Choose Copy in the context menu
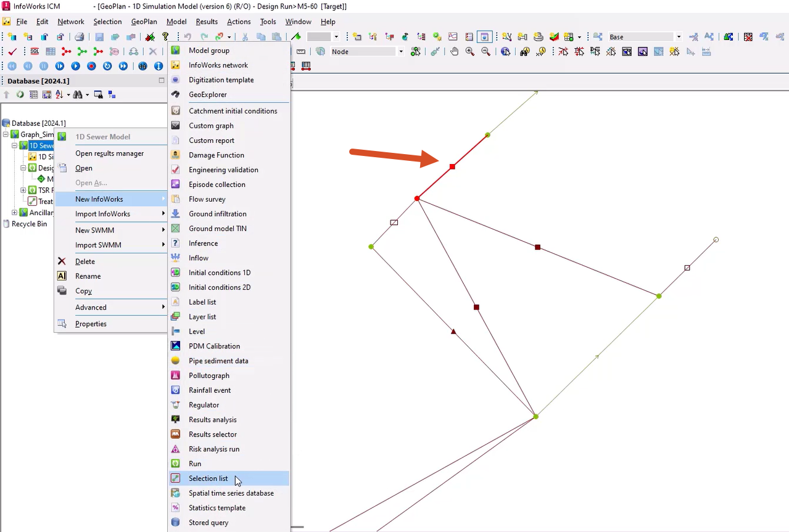Viewport: 789px width, 532px height. click(111, 291)
